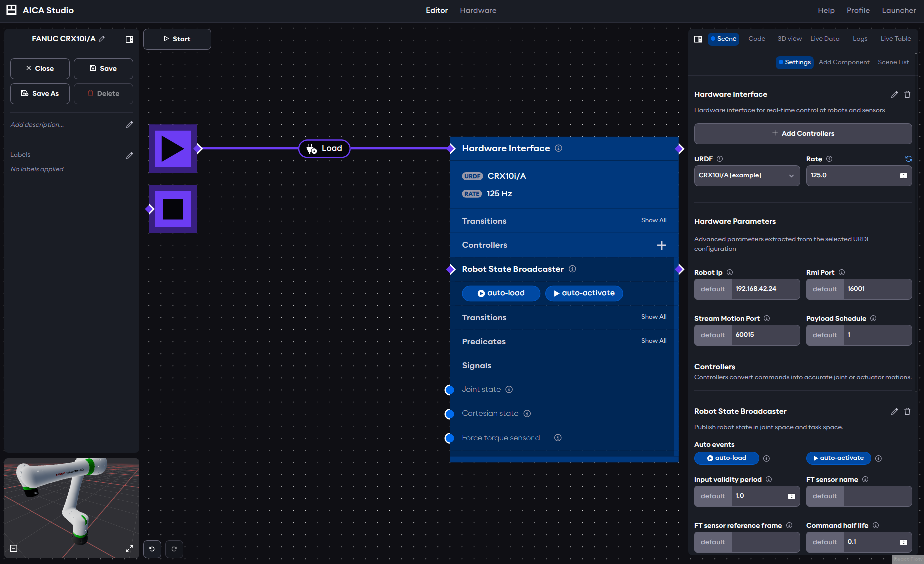
Task: Click the Add Controllers button
Action: click(802, 133)
